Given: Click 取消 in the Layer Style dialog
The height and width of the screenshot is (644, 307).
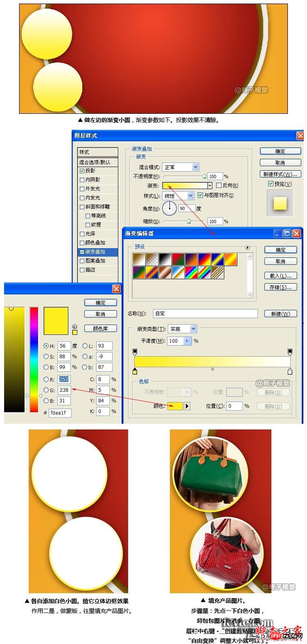Looking at the screenshot, I should (280, 163).
